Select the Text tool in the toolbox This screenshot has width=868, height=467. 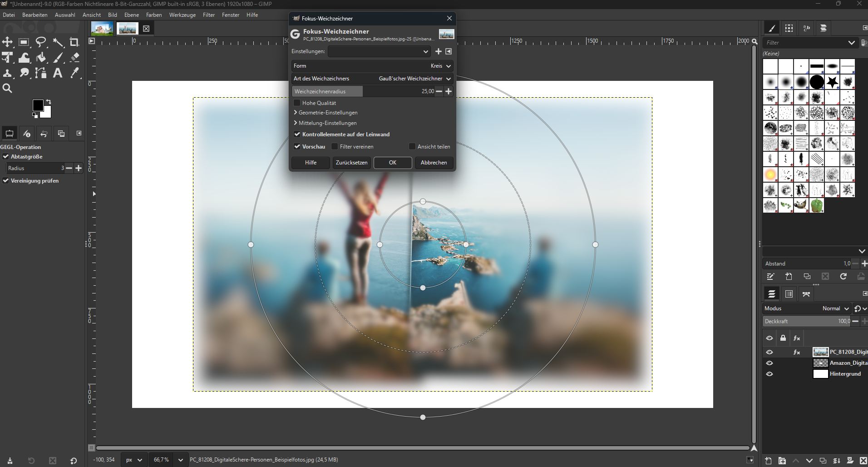[x=58, y=73]
